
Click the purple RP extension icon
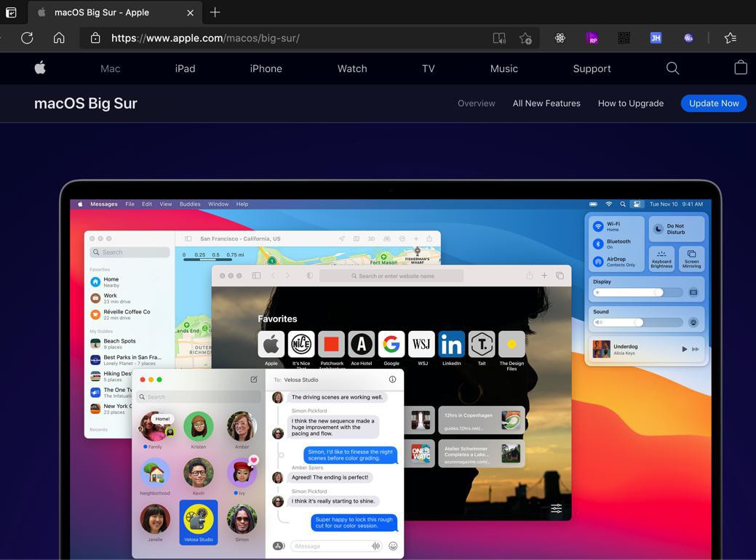click(592, 38)
